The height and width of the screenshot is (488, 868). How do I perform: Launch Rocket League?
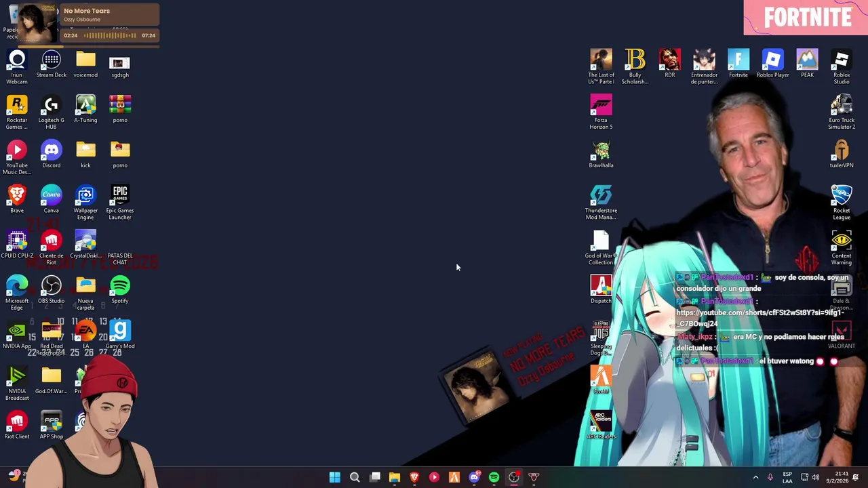pos(842,202)
